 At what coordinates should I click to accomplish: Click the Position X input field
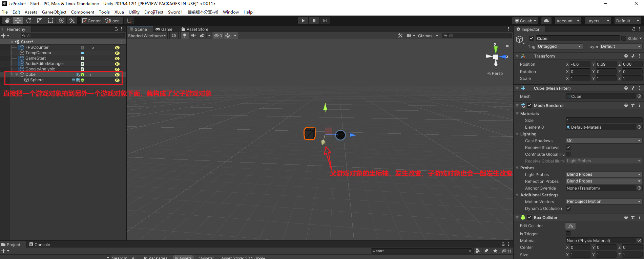click(x=580, y=64)
